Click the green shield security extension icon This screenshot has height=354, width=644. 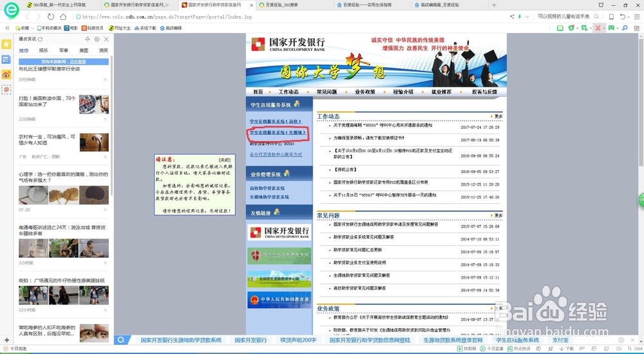[571, 28]
